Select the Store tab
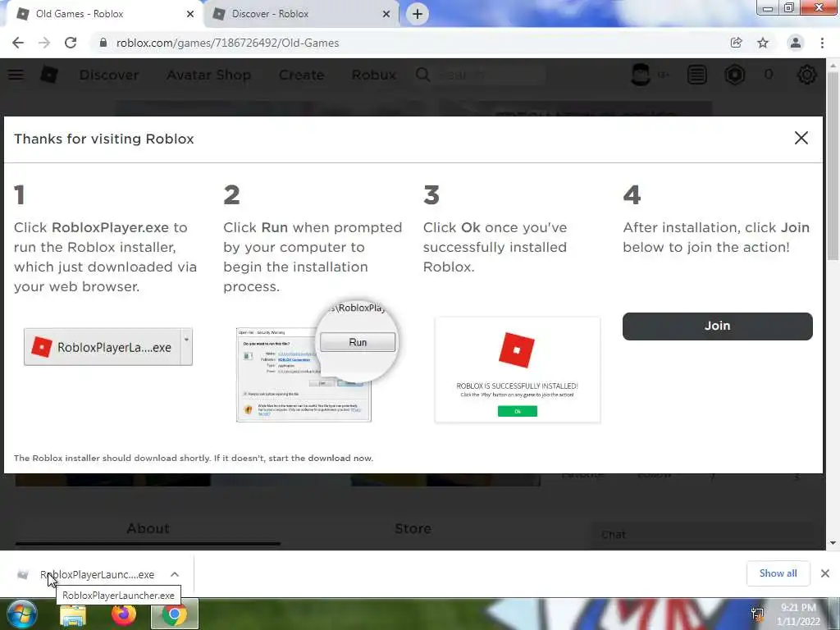Viewport: 840px width, 630px height. (413, 529)
